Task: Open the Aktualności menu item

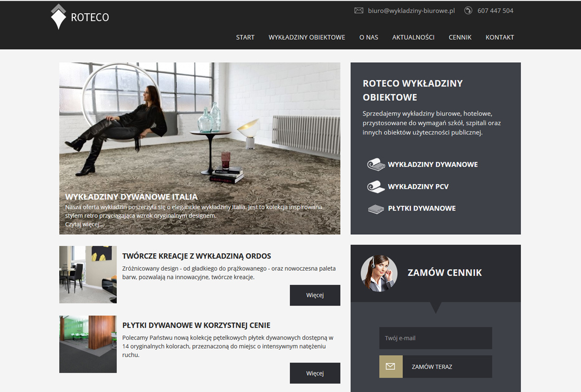Action: click(x=413, y=37)
